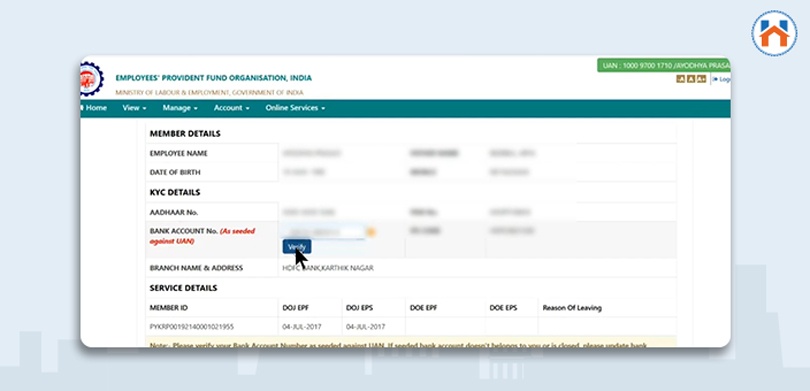Open the Online Services dropdown menu

click(295, 108)
